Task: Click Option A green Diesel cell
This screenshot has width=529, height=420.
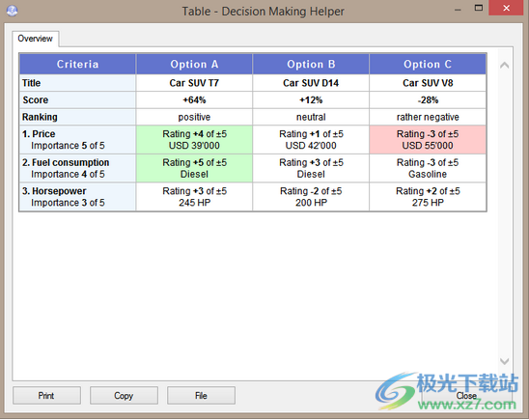Action: [x=194, y=168]
